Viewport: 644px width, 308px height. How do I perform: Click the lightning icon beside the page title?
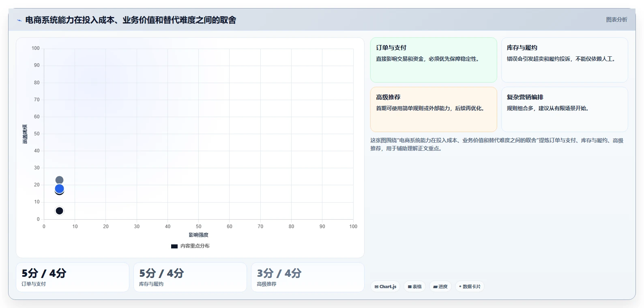[19, 20]
